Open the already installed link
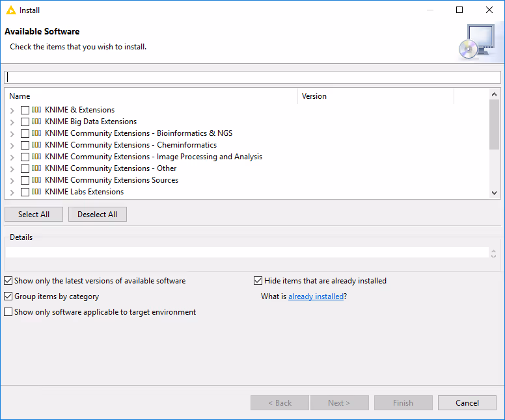Screen dimensions: 505x420 coord(316,296)
